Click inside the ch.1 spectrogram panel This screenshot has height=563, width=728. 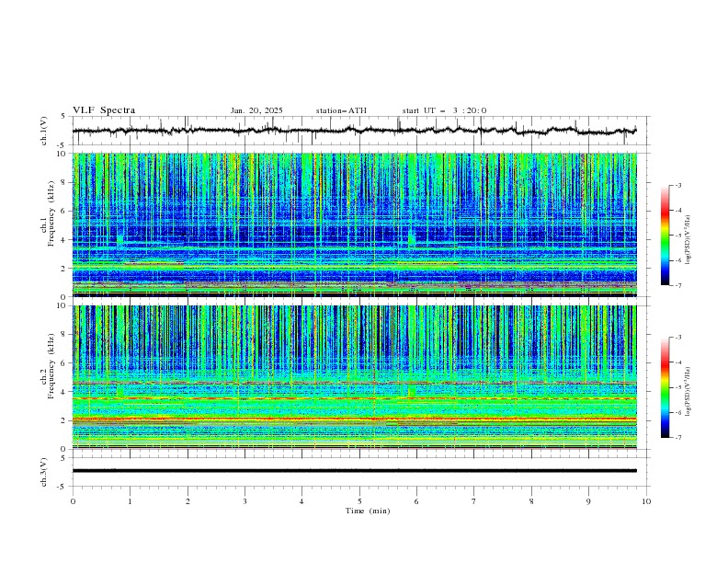pos(355,224)
